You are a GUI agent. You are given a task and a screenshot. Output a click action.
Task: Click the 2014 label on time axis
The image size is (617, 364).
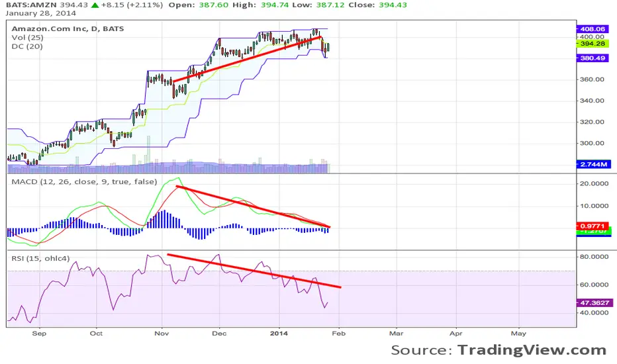tap(279, 334)
